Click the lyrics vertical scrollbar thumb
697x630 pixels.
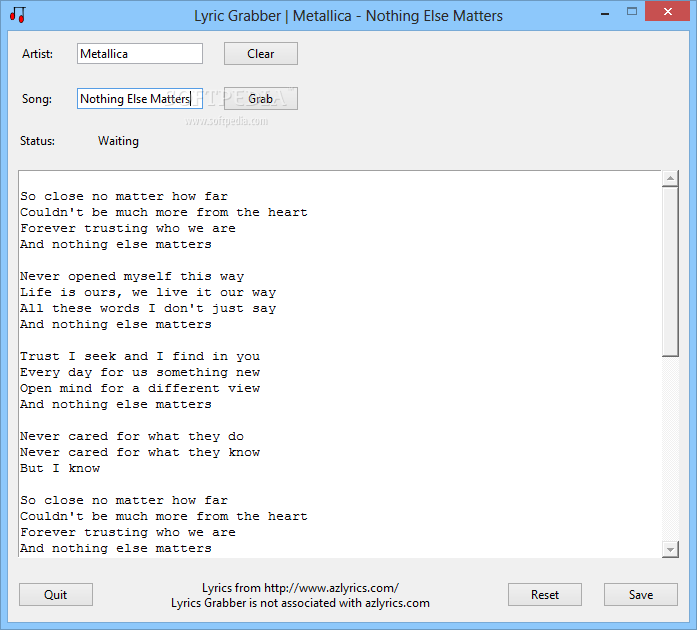pyautogui.click(x=670, y=272)
